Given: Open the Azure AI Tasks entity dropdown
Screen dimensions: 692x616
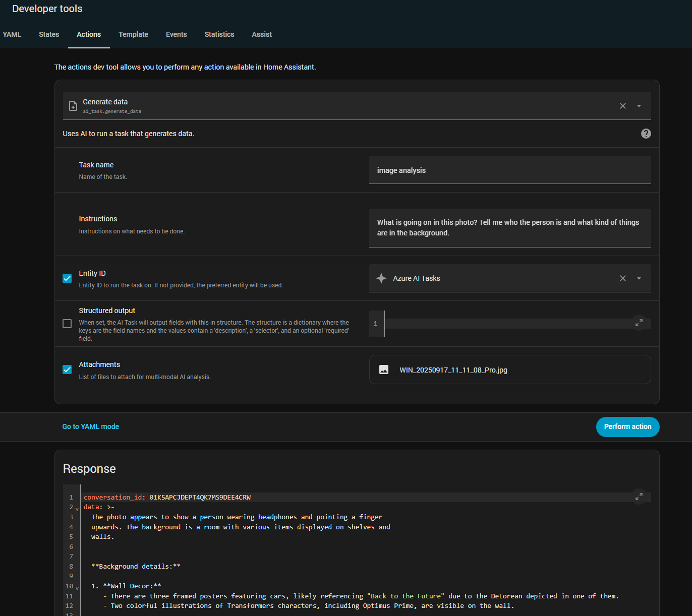Looking at the screenshot, I should pyautogui.click(x=639, y=278).
